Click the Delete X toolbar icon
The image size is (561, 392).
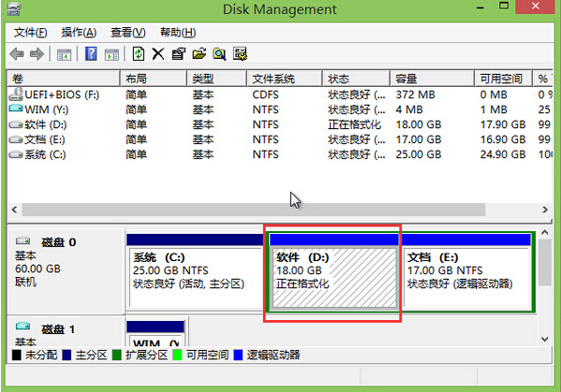point(157,54)
